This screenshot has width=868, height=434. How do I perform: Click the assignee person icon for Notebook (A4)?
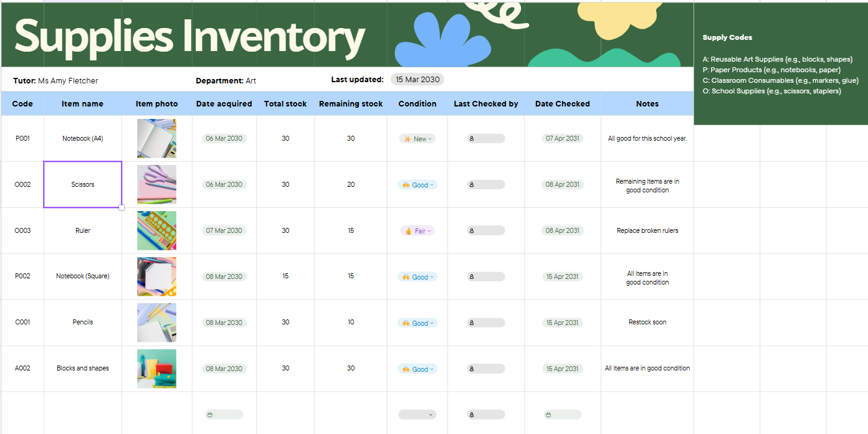pyautogui.click(x=473, y=138)
